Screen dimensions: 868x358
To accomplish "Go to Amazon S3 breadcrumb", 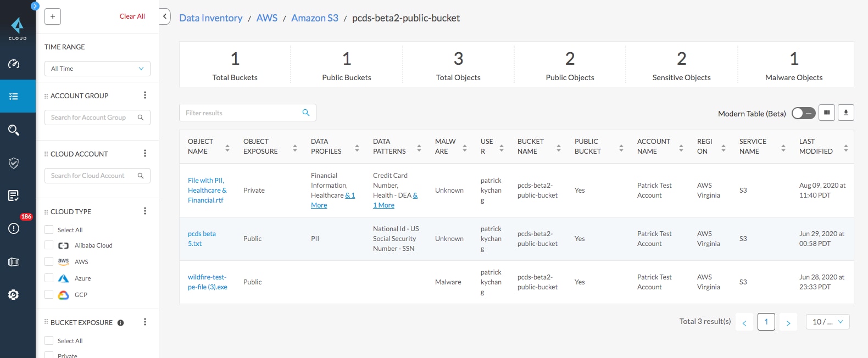I will [x=315, y=18].
